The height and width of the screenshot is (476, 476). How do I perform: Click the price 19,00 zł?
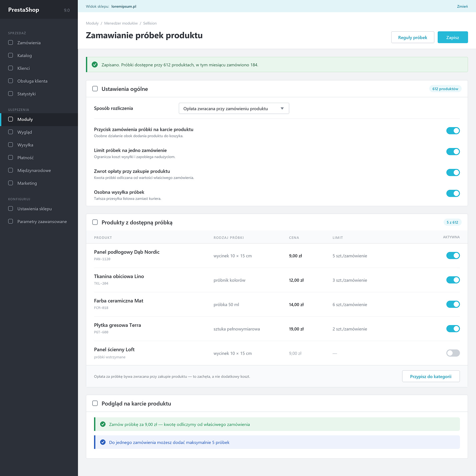point(296,329)
